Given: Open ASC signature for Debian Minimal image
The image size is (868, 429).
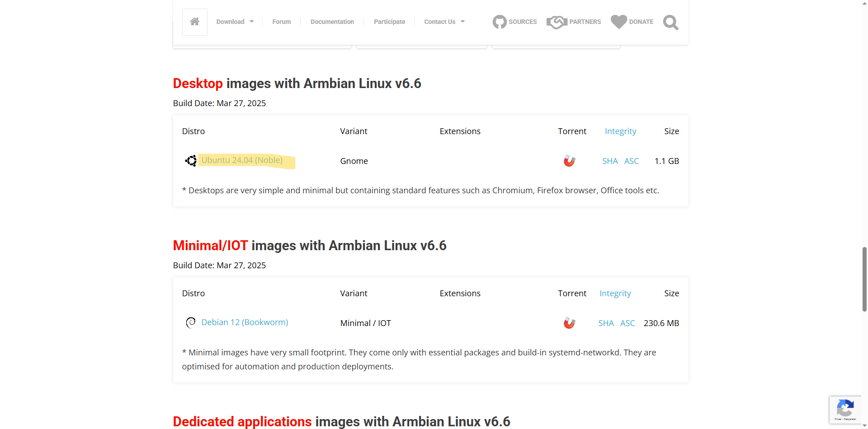Looking at the screenshot, I should (627, 323).
